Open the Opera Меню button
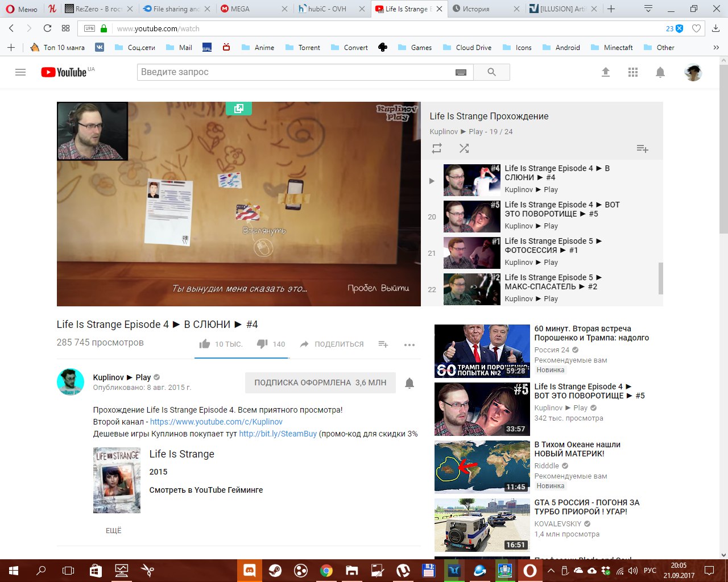The width and height of the screenshot is (728, 582). pyautogui.click(x=22, y=9)
